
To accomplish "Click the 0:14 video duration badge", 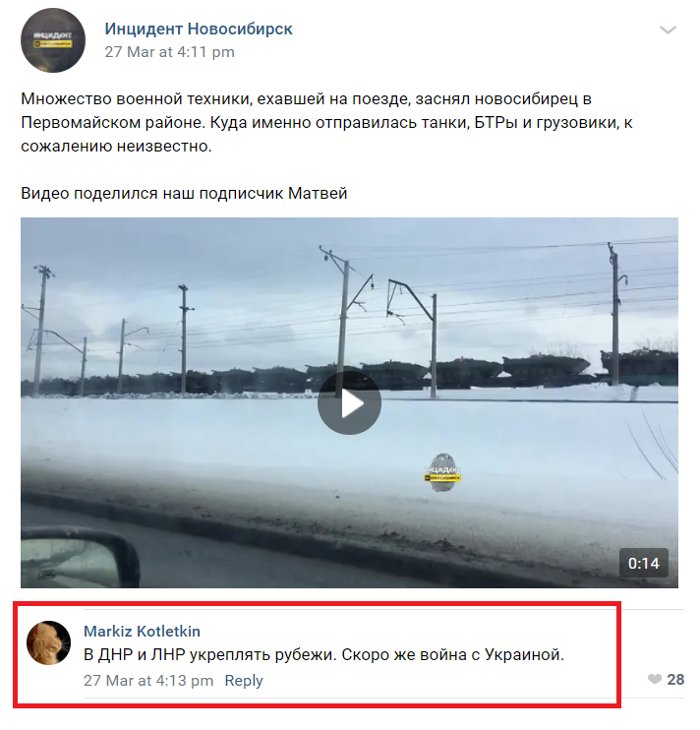I will pyautogui.click(x=644, y=564).
